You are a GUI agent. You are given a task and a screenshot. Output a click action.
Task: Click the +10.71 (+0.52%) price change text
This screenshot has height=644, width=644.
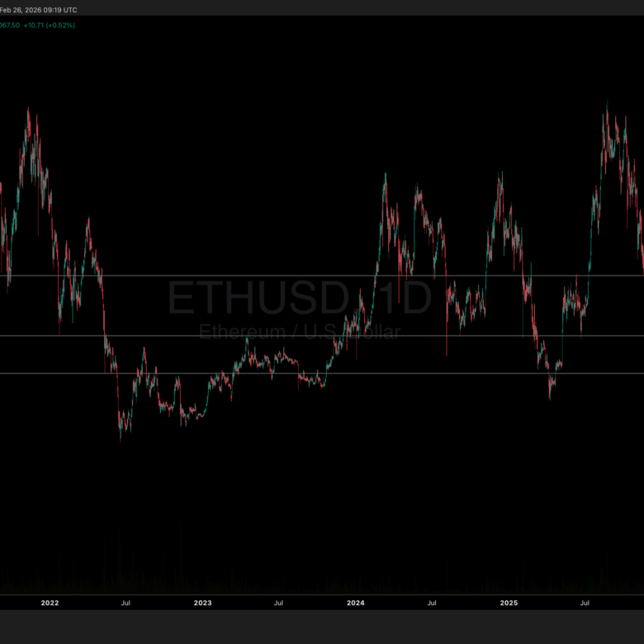pyautogui.click(x=51, y=25)
